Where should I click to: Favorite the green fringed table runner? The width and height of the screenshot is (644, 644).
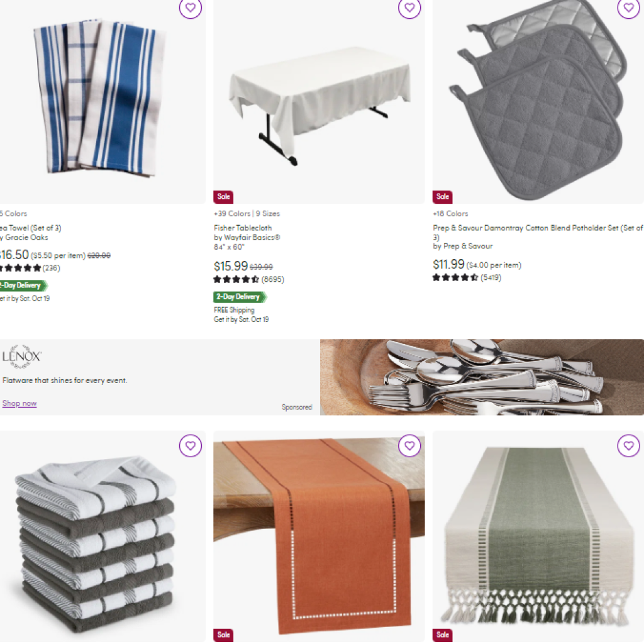628,445
